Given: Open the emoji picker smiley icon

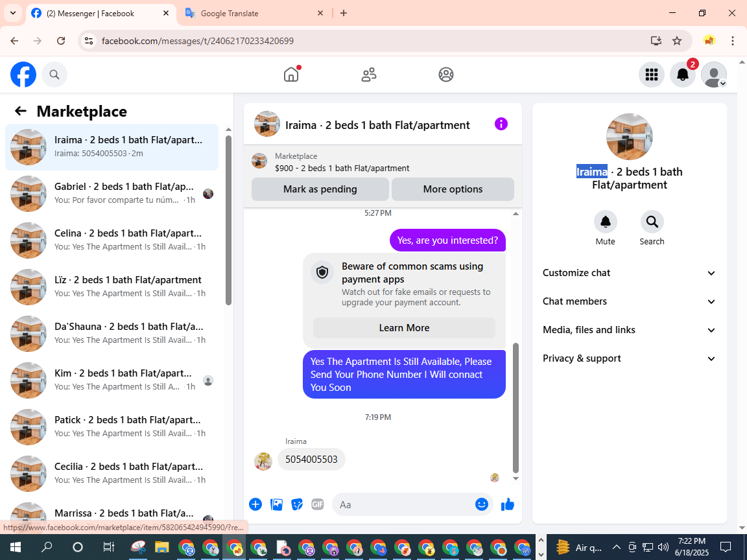Looking at the screenshot, I should point(482,504).
